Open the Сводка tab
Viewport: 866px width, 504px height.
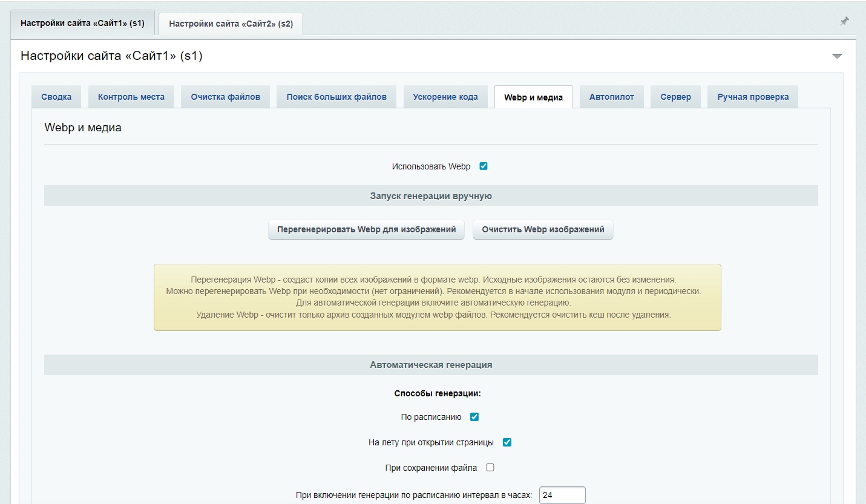(x=56, y=97)
